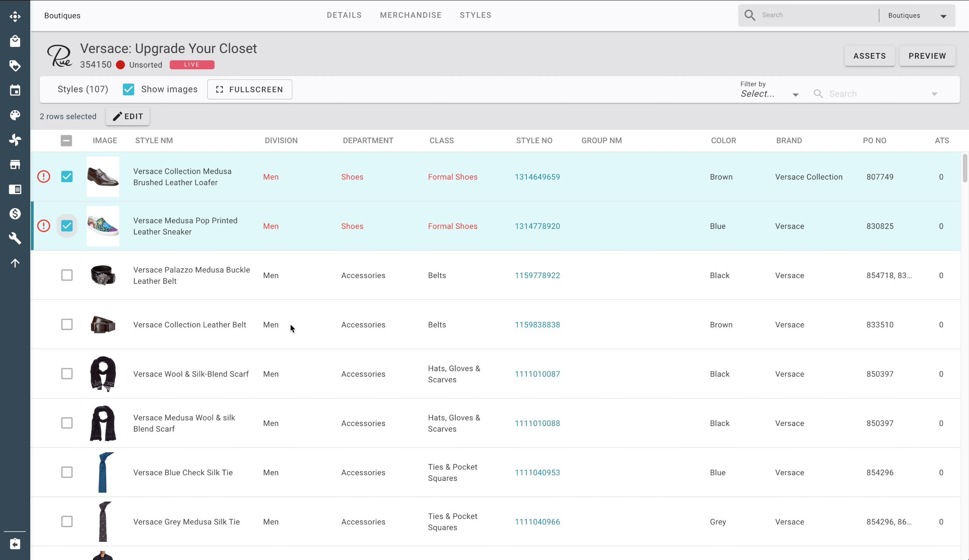969x560 pixels.
Task: Select the Palazzo Medusa Buckle Belt row
Action: tap(67, 275)
